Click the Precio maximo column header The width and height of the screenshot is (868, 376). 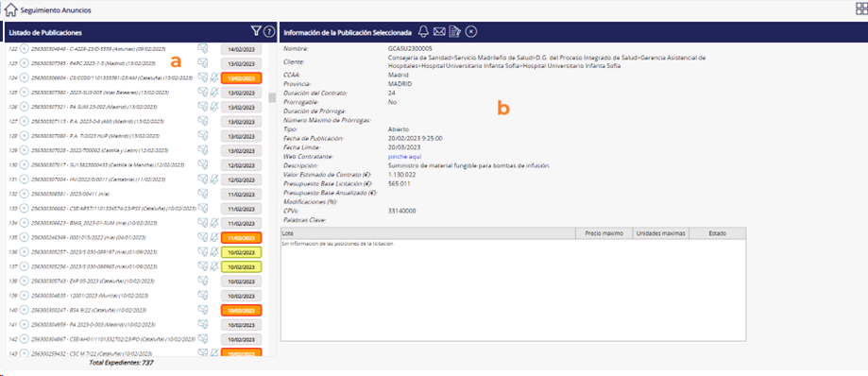point(604,233)
